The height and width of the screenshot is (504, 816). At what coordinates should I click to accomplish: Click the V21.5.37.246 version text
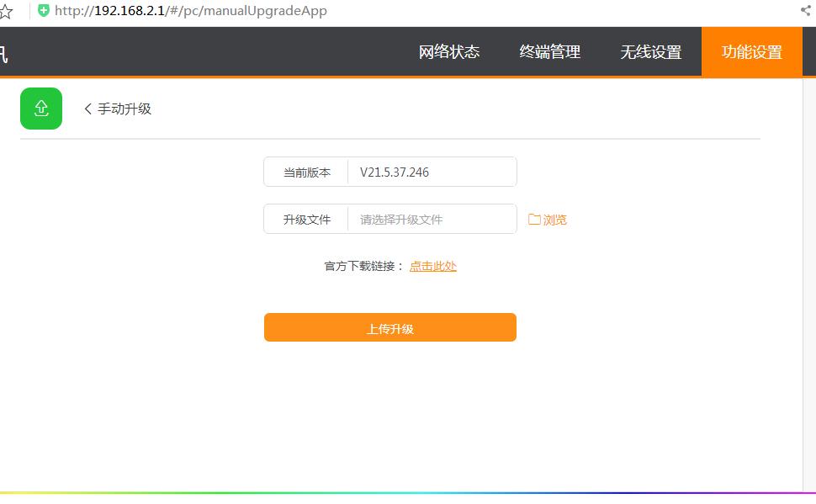tap(392, 172)
